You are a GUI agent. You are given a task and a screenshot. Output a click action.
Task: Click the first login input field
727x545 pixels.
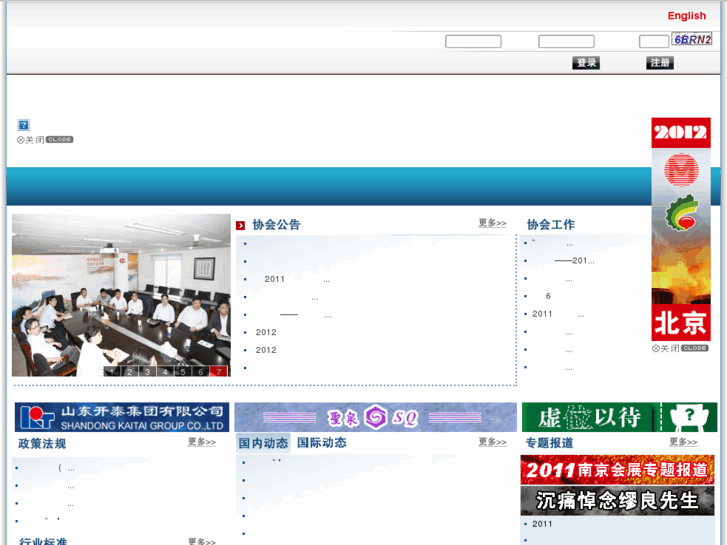pyautogui.click(x=473, y=42)
